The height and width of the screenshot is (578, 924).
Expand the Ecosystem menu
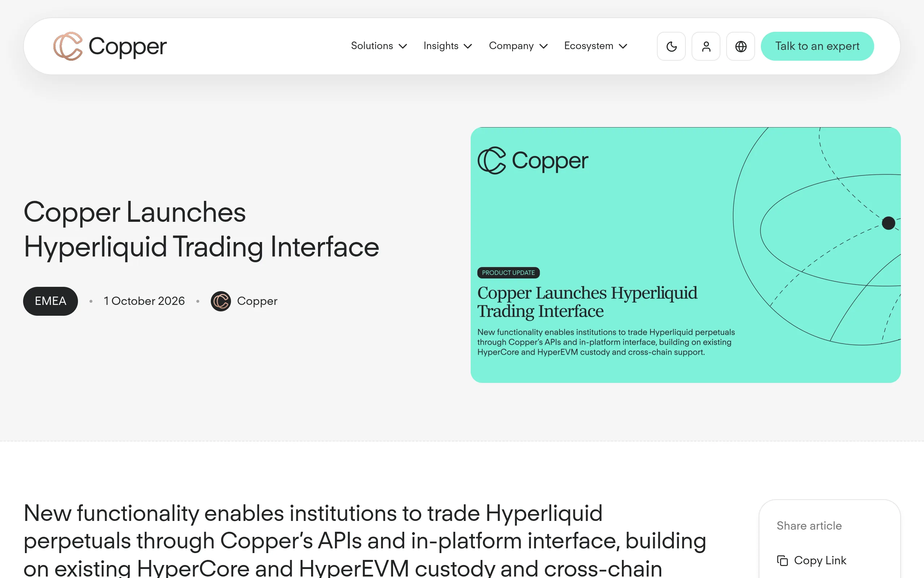[x=596, y=46]
